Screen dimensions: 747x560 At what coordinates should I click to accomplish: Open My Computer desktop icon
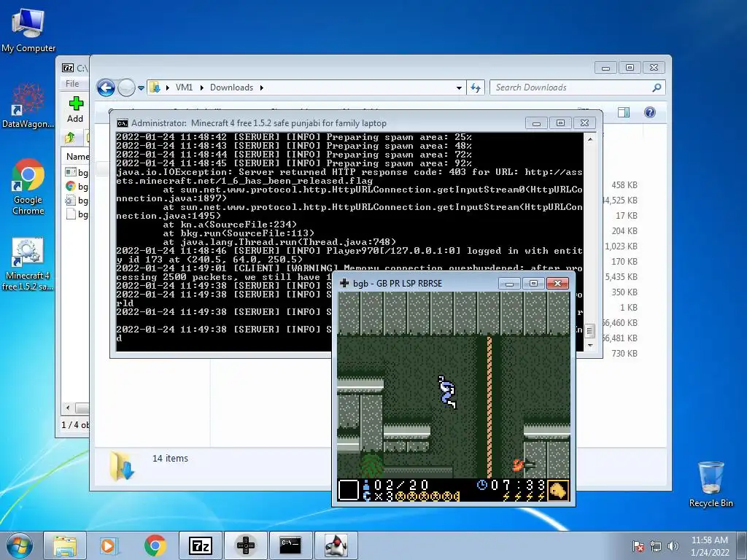tap(28, 30)
